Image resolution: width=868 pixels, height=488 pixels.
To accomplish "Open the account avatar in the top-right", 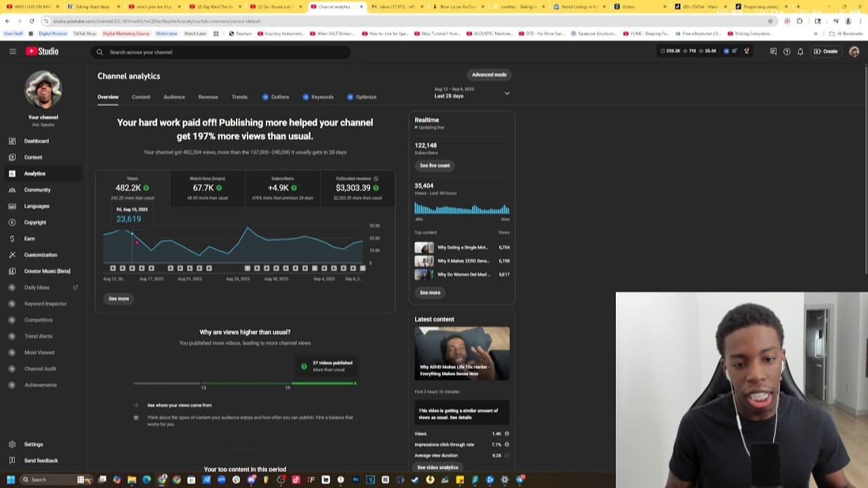I will [854, 52].
